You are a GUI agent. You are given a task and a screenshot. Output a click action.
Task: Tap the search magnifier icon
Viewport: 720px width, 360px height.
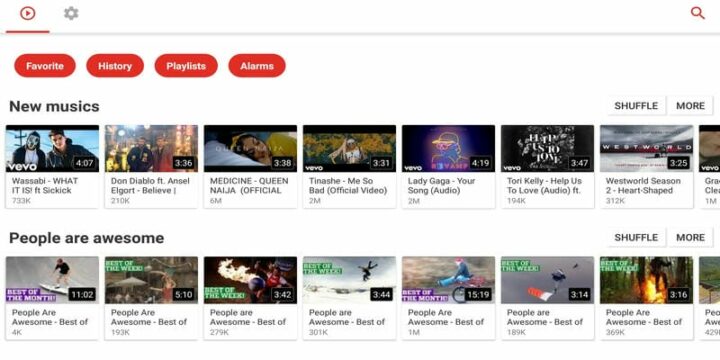coord(698,13)
